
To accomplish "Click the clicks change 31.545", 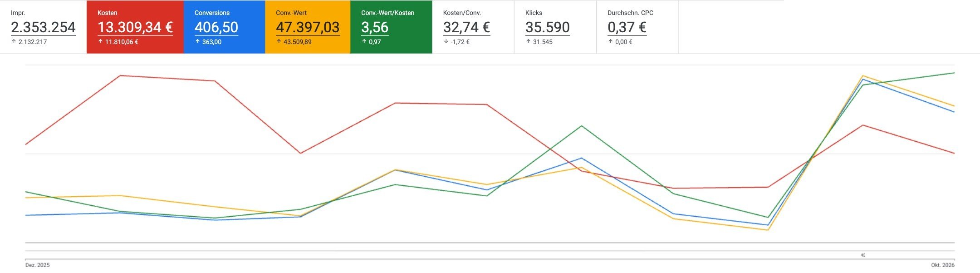I will [x=543, y=42].
